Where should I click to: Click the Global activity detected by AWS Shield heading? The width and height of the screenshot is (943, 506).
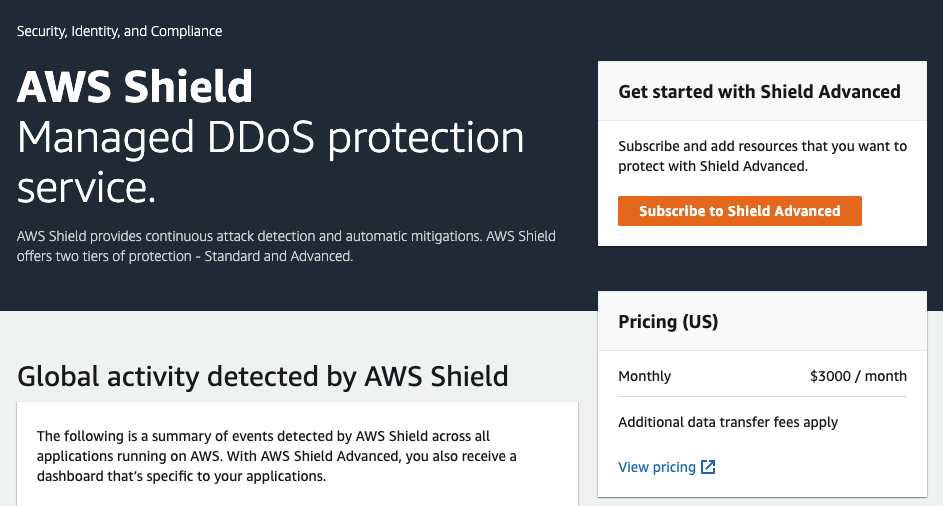[263, 376]
